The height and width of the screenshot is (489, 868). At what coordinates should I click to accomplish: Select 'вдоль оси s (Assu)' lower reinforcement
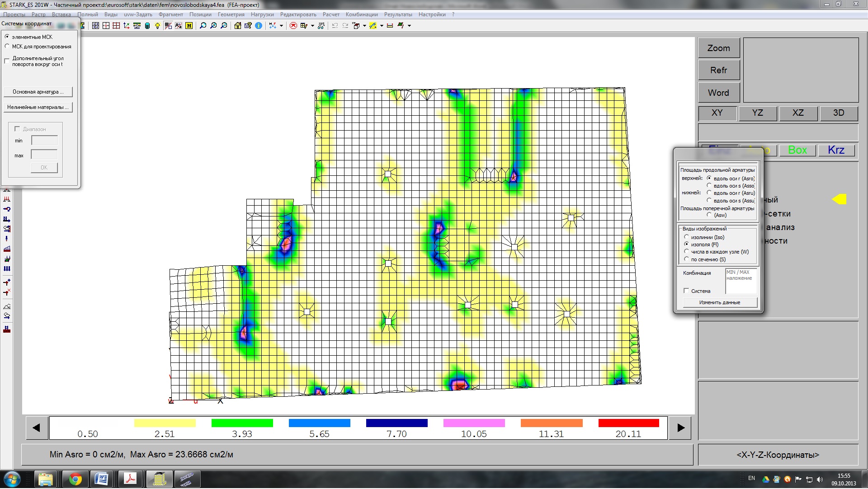(x=709, y=200)
